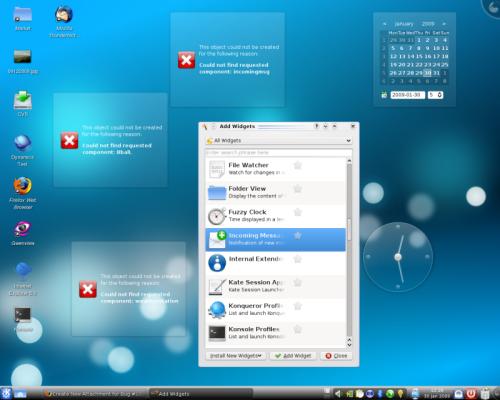500x400 pixels.
Task: Open the Gwenview desktop icon
Action: 22,229
